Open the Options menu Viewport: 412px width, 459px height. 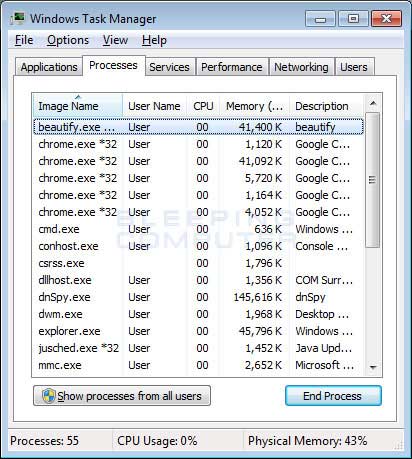[68, 40]
